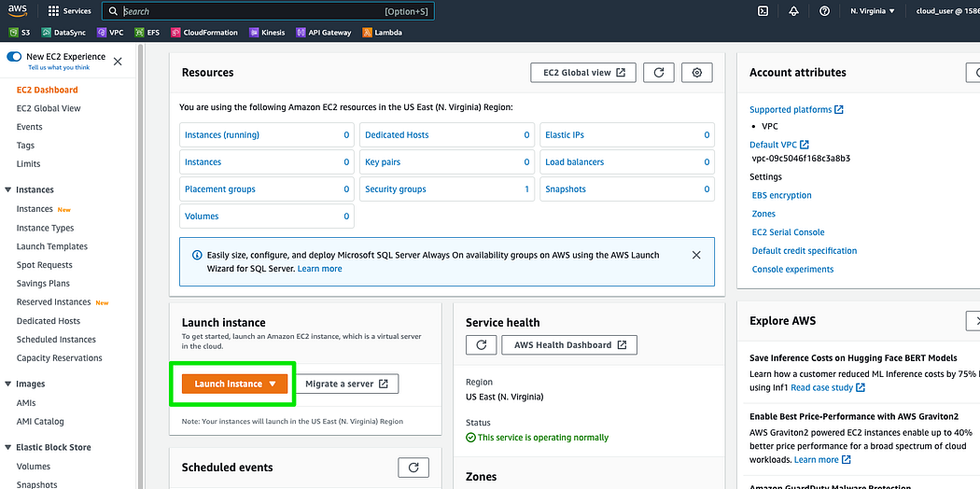Image resolution: width=980 pixels, height=489 pixels.
Task: Open Key pairs resource link
Action: [383, 162]
